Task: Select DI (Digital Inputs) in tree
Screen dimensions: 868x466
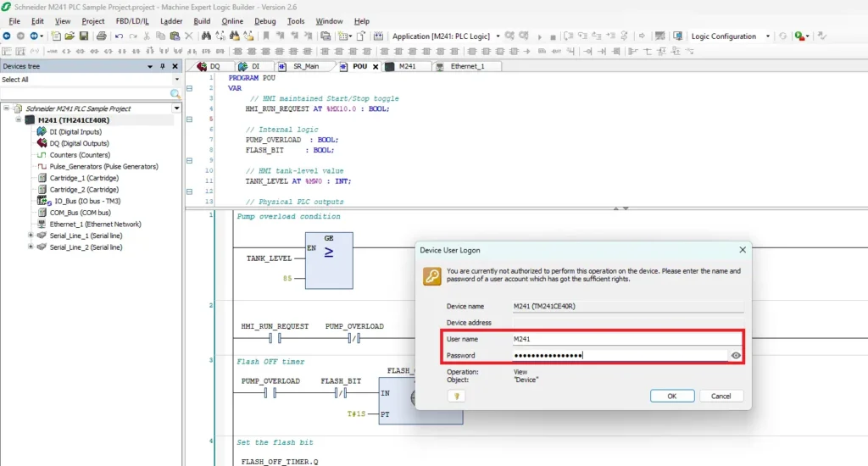Action: [75, 131]
